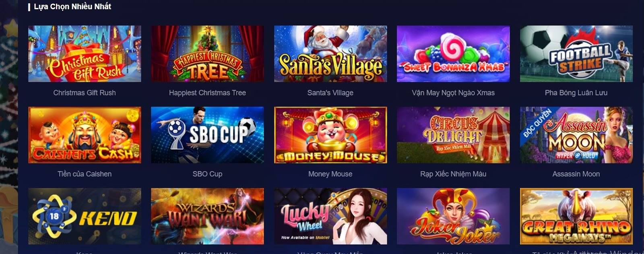Image resolution: width=644 pixels, height=254 pixels.
Task: Launch the Happiest Christmas Tree game image
Action: tap(207, 54)
